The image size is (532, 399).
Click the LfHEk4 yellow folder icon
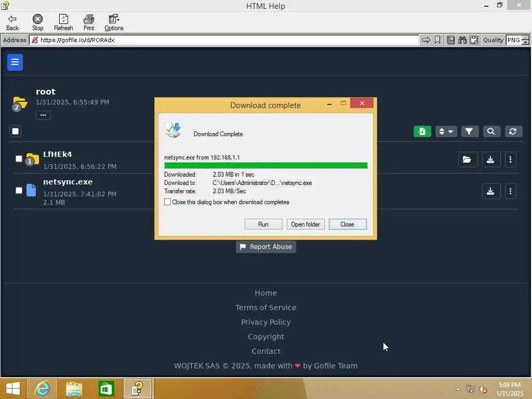point(33,159)
